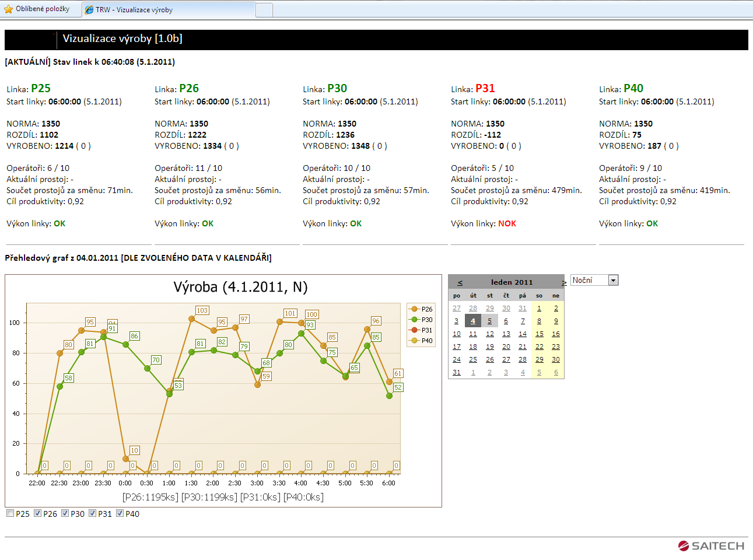Switch to TRW - Vizualizace výroby tab

pyautogui.click(x=168, y=10)
